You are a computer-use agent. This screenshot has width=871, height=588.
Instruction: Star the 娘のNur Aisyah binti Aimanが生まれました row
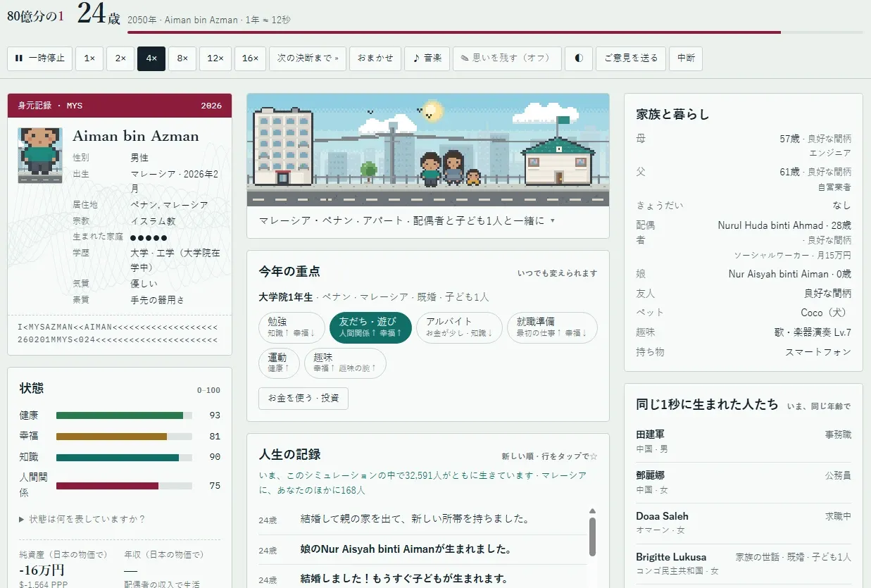[x=422, y=550]
